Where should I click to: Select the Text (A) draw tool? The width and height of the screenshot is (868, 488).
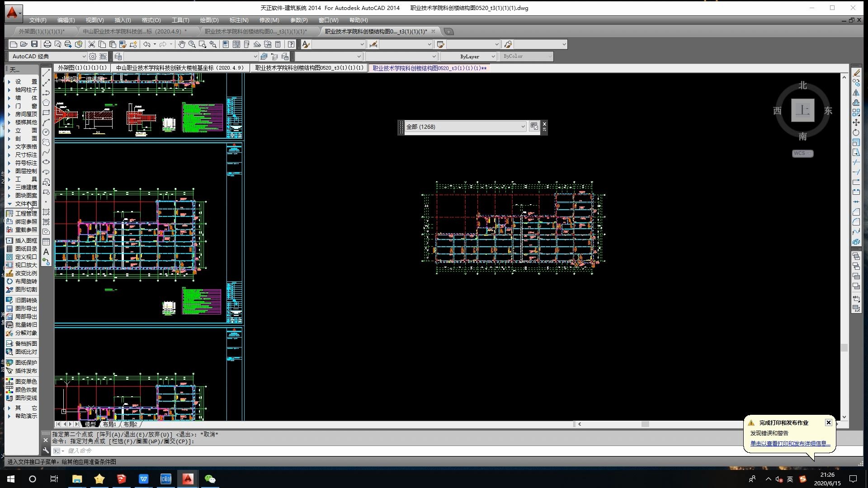[x=46, y=252]
